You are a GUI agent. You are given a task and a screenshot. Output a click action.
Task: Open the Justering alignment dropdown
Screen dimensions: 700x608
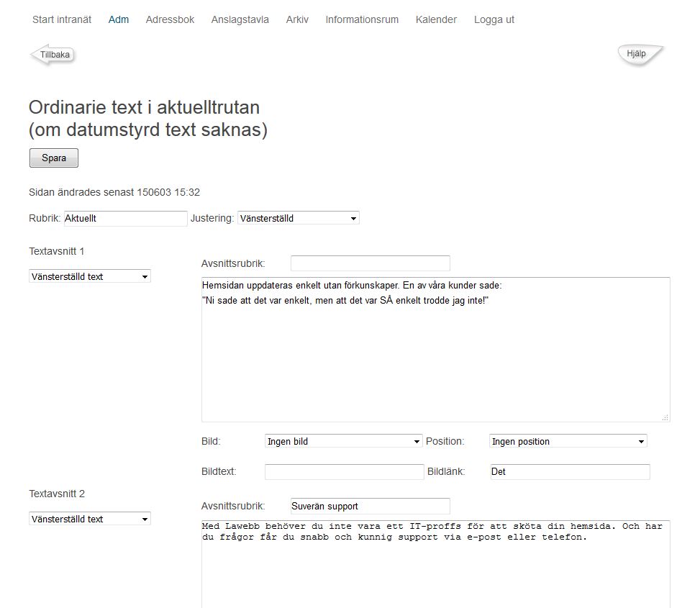tap(299, 218)
